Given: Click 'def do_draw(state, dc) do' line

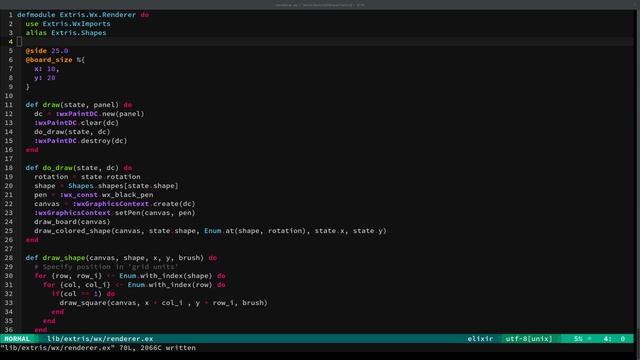Looking at the screenshot, I should (79, 168).
